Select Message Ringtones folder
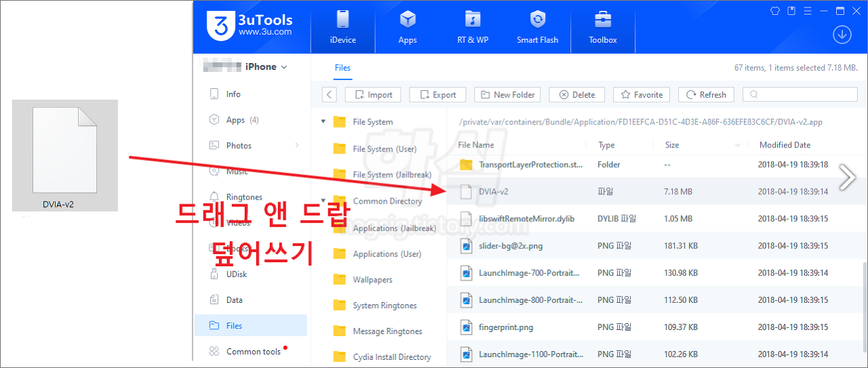 [x=387, y=331]
